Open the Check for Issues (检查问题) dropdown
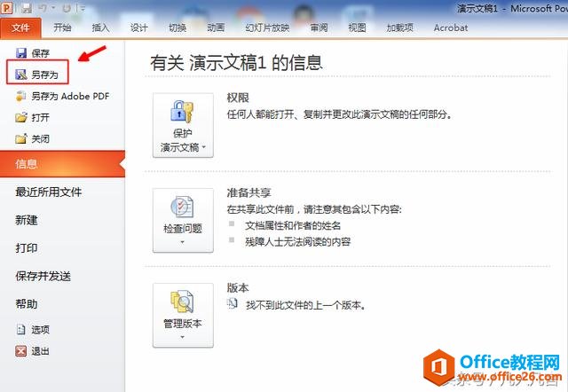This screenshot has height=392, width=568. [x=183, y=220]
